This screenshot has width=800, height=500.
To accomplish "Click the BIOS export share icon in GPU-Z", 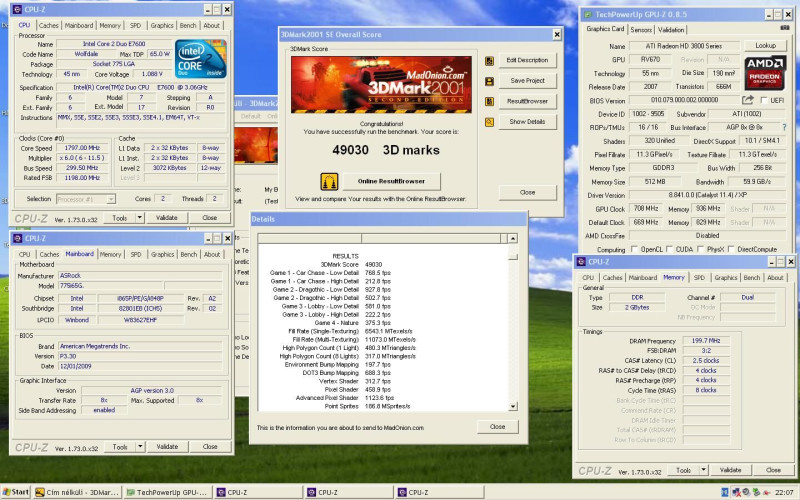I will tap(747, 100).
